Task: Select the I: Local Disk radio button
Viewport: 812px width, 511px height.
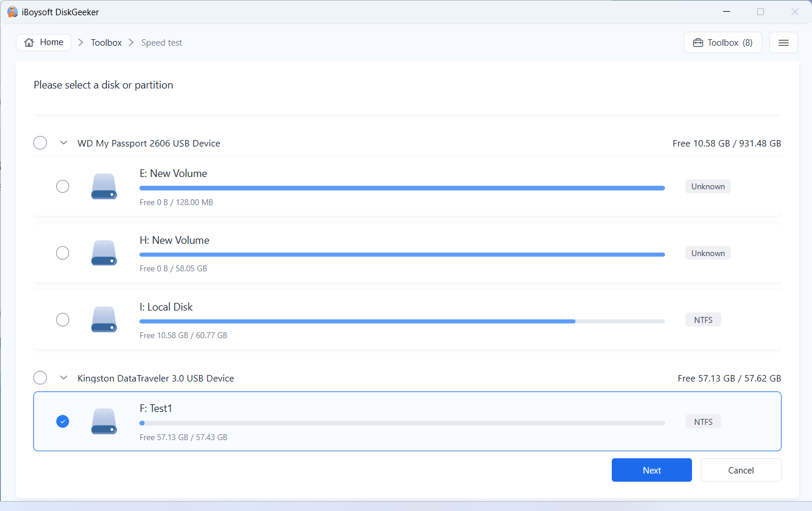Action: pos(63,320)
